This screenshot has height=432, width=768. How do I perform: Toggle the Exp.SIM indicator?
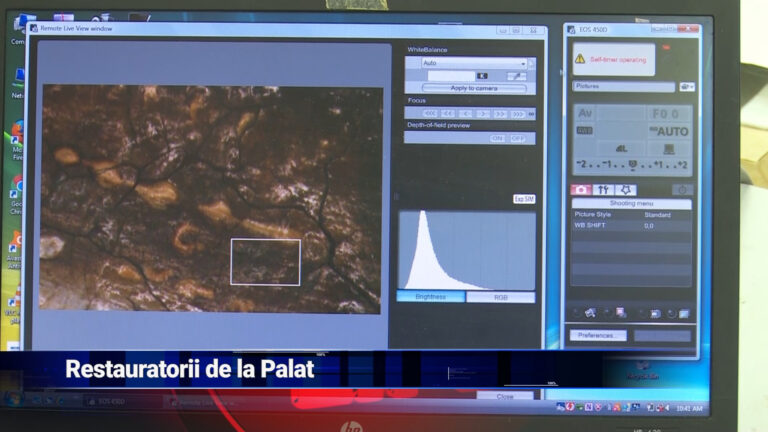(x=524, y=199)
